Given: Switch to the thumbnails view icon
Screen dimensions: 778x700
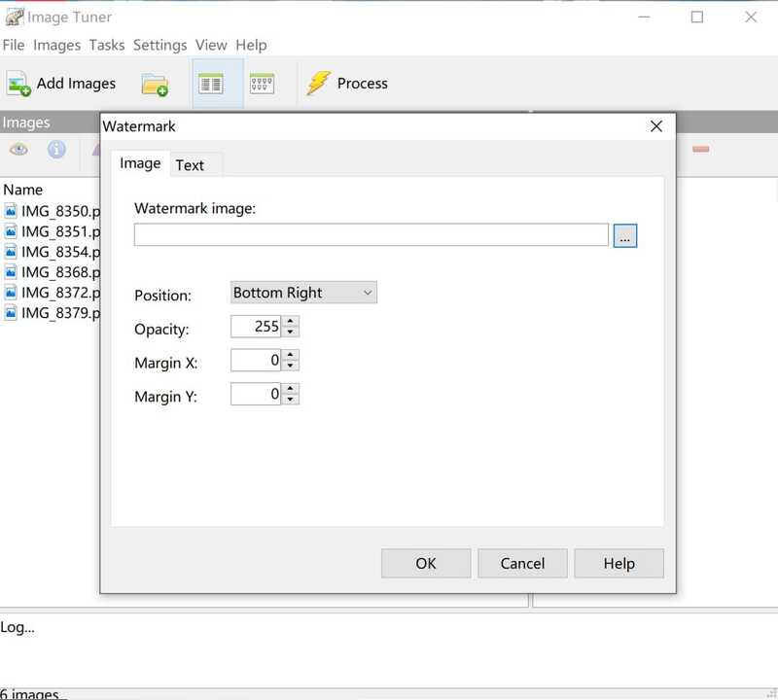Looking at the screenshot, I should (x=262, y=84).
